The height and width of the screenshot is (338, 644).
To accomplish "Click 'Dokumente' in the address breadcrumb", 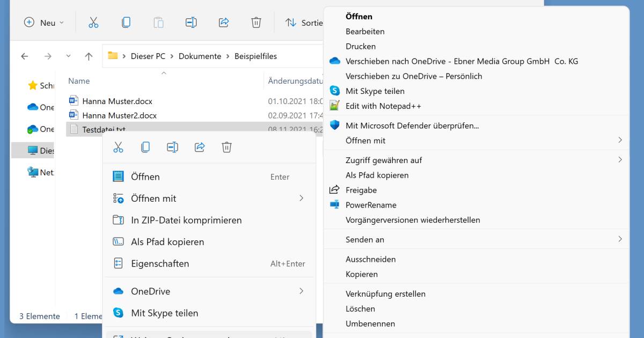I will click(x=200, y=56).
